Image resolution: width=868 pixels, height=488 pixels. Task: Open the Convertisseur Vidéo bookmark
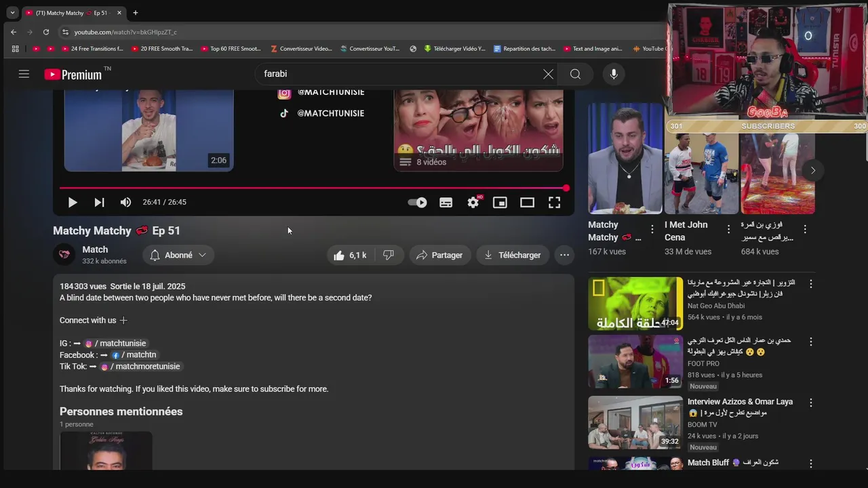[301, 49]
